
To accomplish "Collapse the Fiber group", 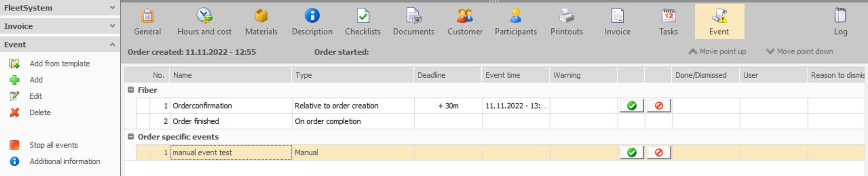I will (x=131, y=90).
